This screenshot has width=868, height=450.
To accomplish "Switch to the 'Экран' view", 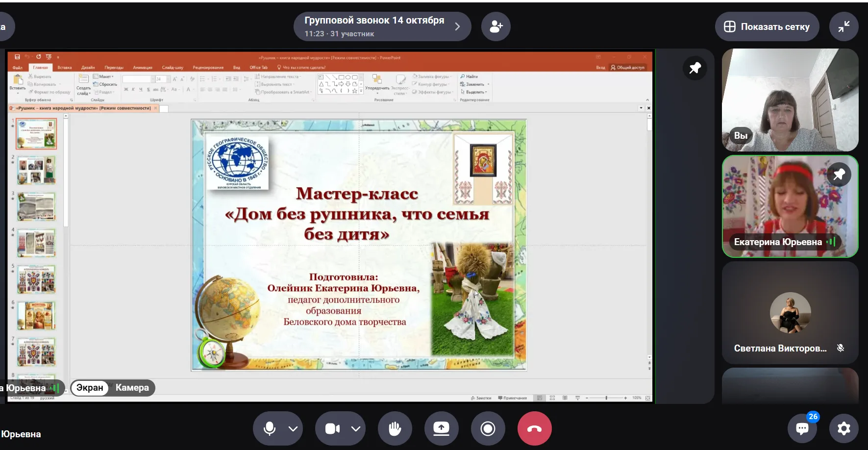I will [90, 388].
